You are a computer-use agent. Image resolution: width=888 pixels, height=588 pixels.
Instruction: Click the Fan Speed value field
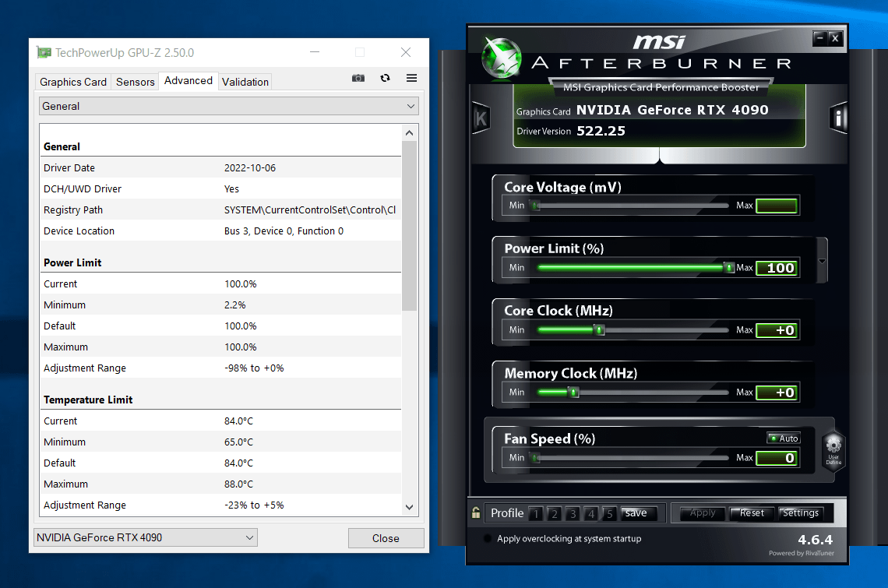coord(777,458)
